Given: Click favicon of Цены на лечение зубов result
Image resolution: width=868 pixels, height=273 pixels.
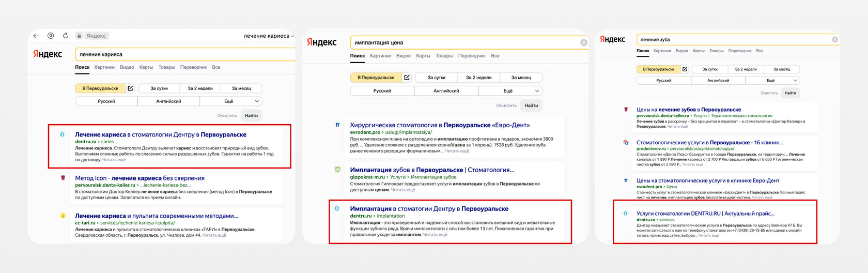Looking at the screenshot, I should (x=626, y=110).
